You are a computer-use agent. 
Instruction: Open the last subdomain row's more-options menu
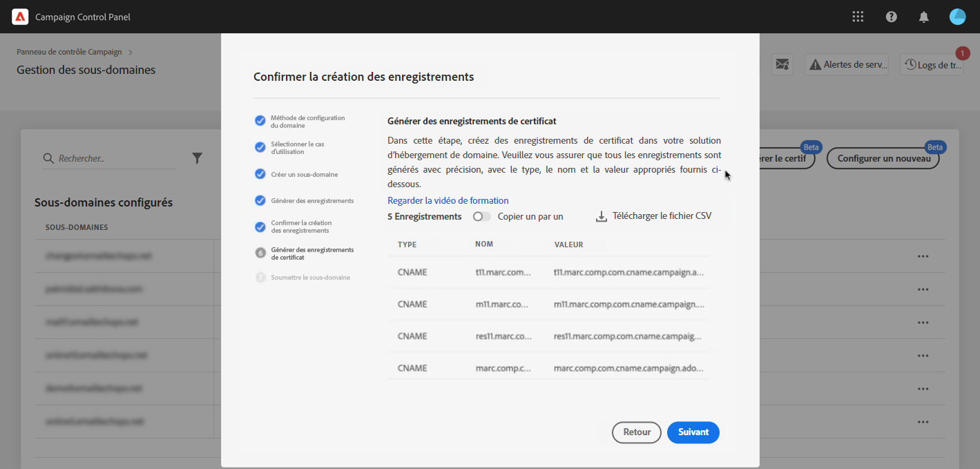tap(923, 422)
